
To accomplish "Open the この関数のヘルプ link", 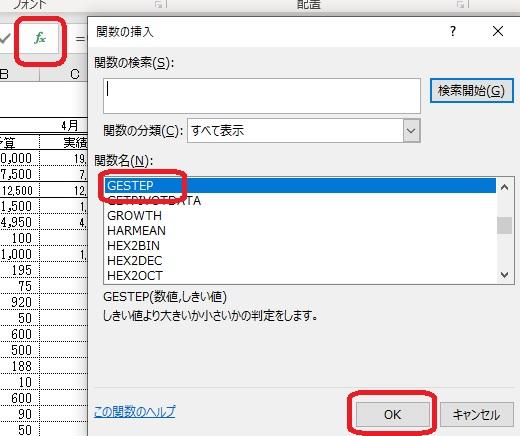I will [x=135, y=412].
